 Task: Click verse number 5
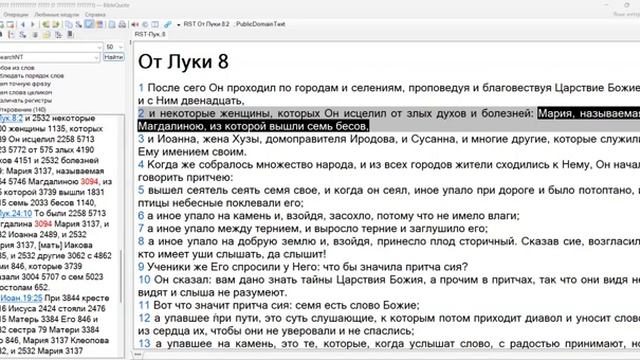(x=141, y=190)
